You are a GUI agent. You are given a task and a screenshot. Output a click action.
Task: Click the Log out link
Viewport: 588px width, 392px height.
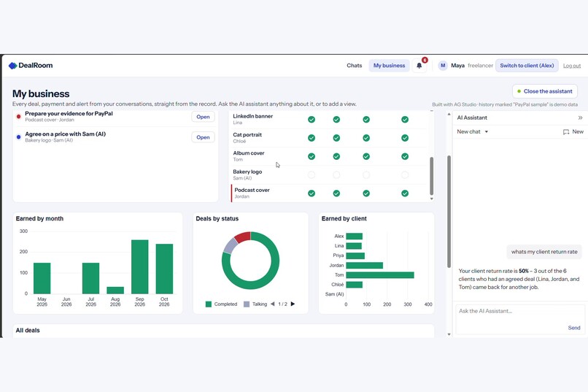point(571,66)
